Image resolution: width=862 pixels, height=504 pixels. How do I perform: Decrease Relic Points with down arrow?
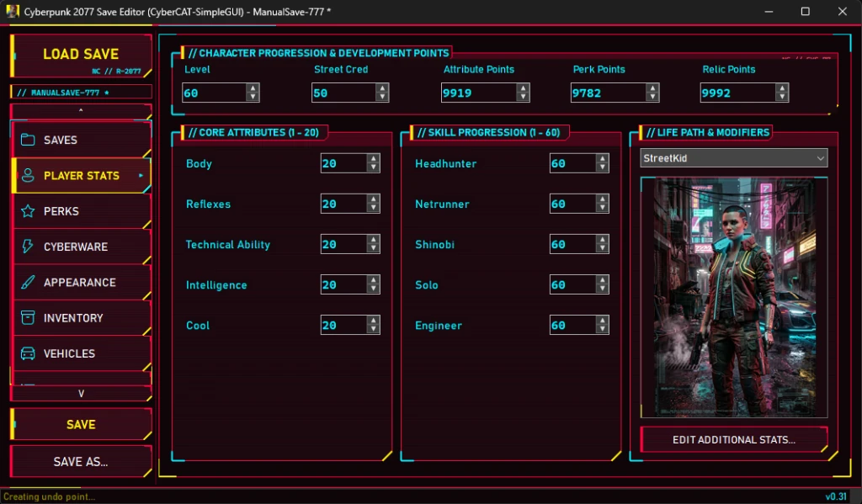(782, 98)
